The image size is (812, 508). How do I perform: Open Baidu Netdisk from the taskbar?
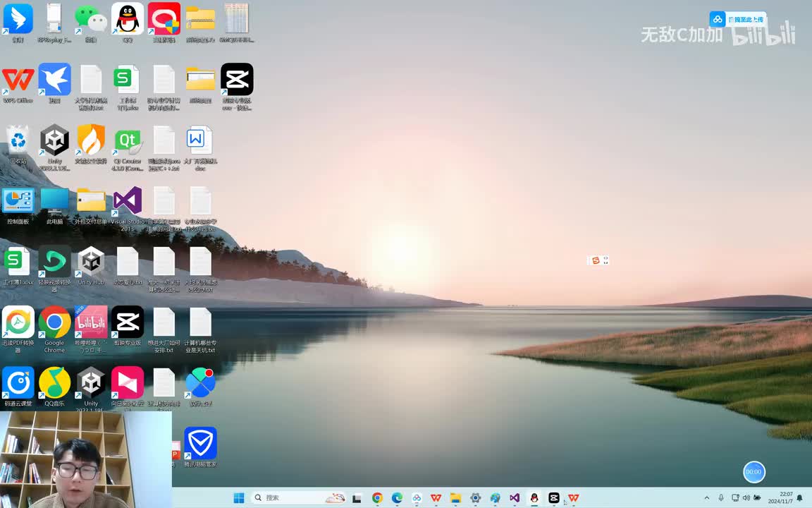click(417, 497)
